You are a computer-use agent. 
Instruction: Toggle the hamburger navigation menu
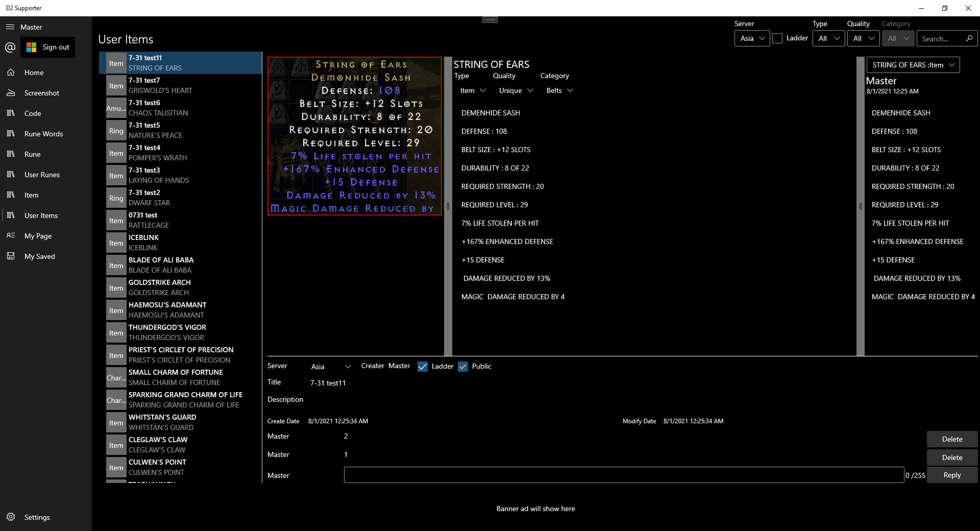pos(10,27)
